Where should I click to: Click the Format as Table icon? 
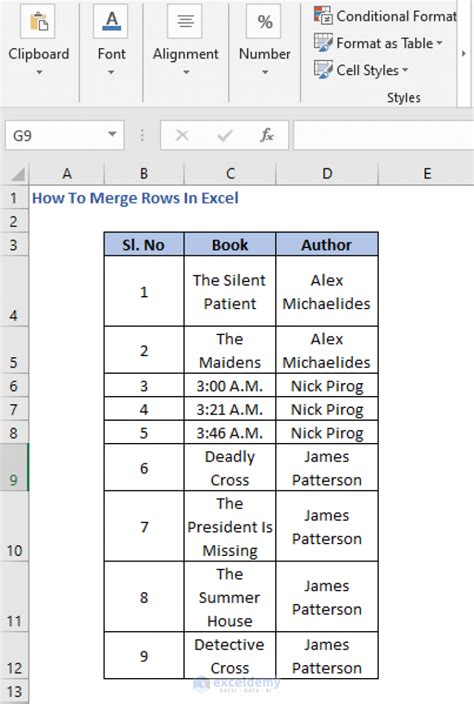pos(323,43)
